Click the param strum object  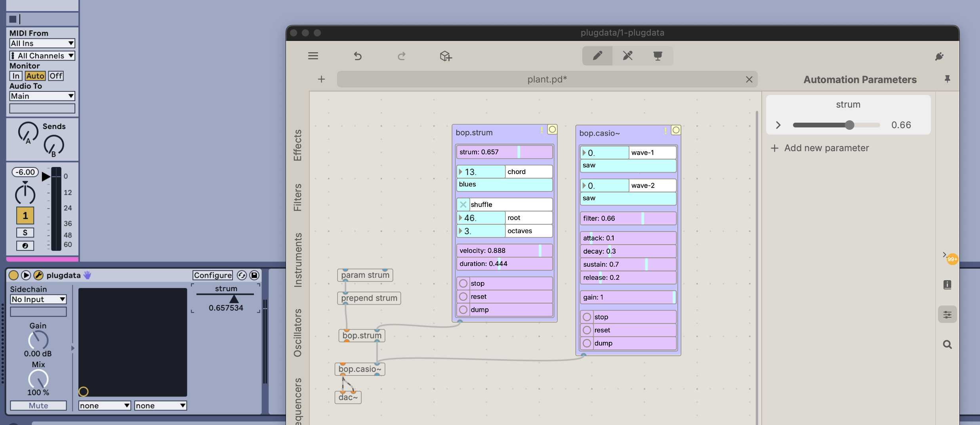point(365,275)
